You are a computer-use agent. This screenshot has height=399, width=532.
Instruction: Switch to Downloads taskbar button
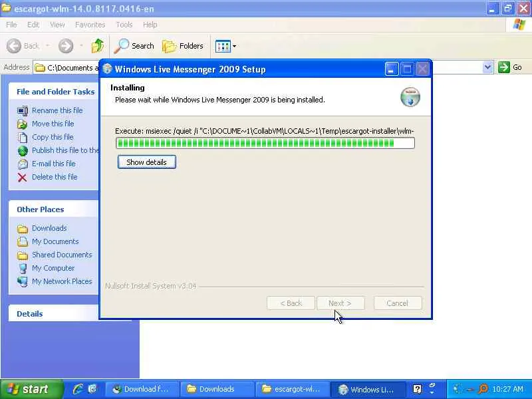click(x=217, y=389)
